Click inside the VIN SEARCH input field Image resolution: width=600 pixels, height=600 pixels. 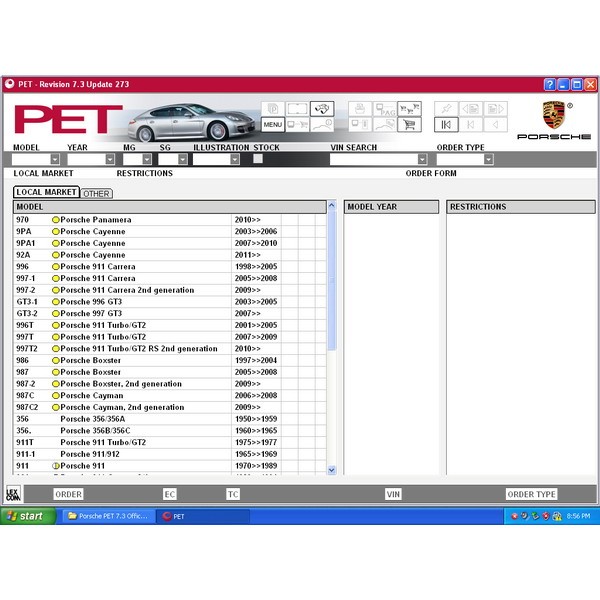pos(373,159)
